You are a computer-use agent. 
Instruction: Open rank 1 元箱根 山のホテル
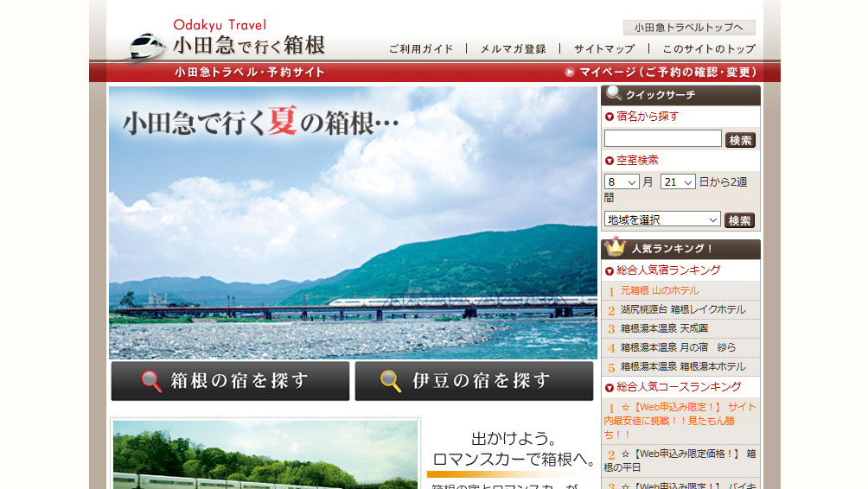[x=660, y=290]
